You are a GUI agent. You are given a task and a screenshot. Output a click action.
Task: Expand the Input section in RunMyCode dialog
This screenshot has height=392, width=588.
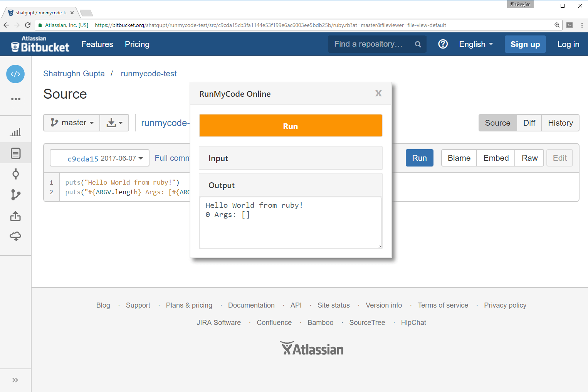[291, 158]
